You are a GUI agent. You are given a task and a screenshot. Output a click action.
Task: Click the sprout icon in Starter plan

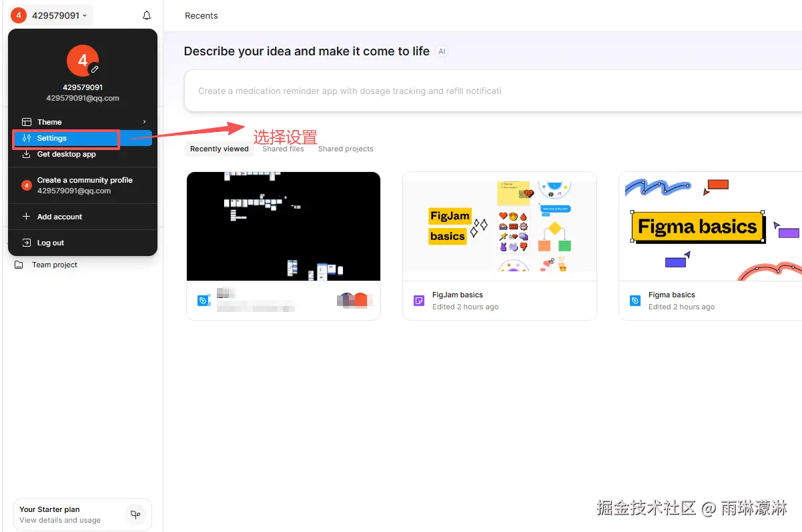(x=135, y=515)
